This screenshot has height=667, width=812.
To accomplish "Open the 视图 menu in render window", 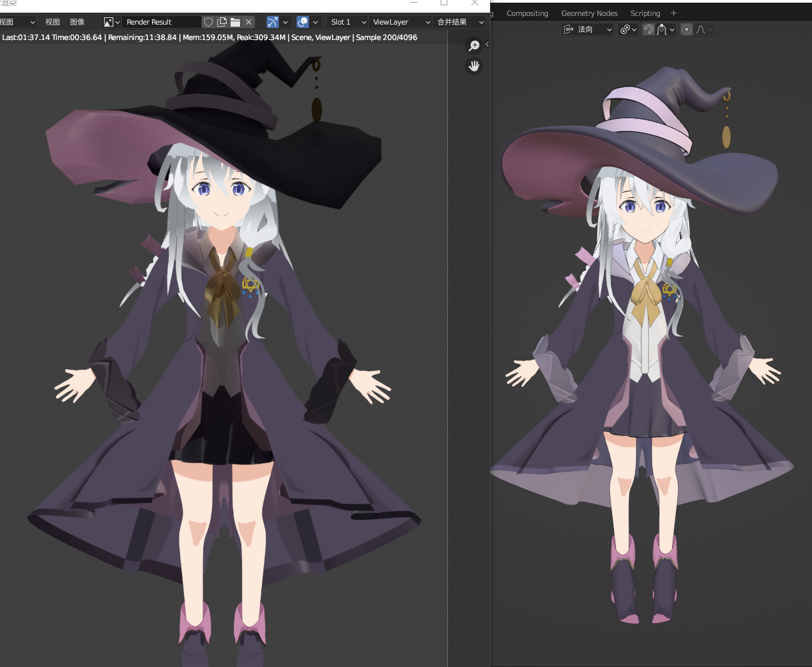I will [x=53, y=22].
